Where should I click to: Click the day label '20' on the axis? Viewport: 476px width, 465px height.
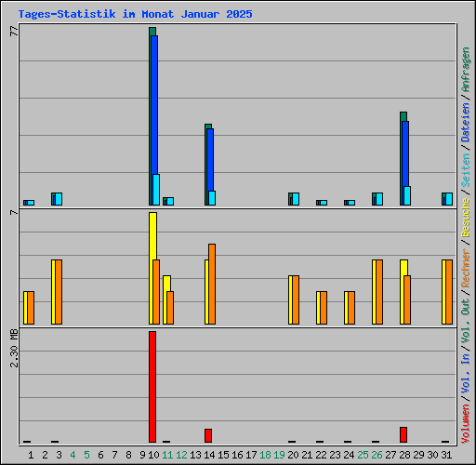point(293,455)
